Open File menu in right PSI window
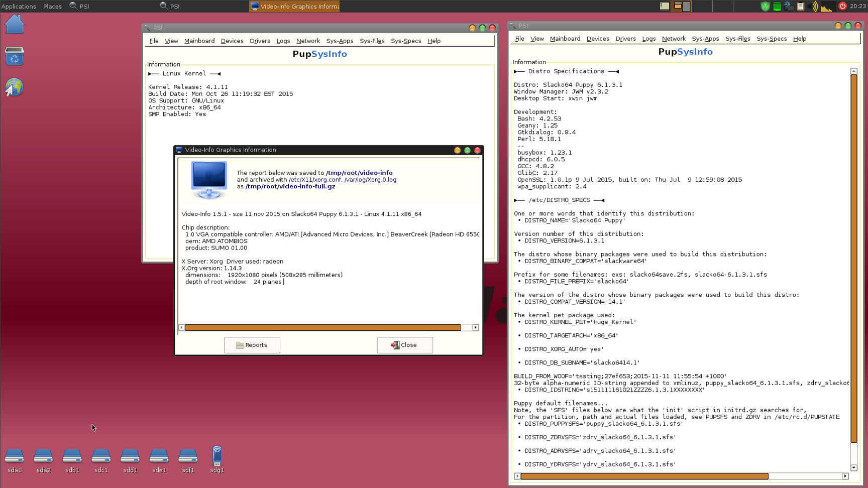 point(519,39)
